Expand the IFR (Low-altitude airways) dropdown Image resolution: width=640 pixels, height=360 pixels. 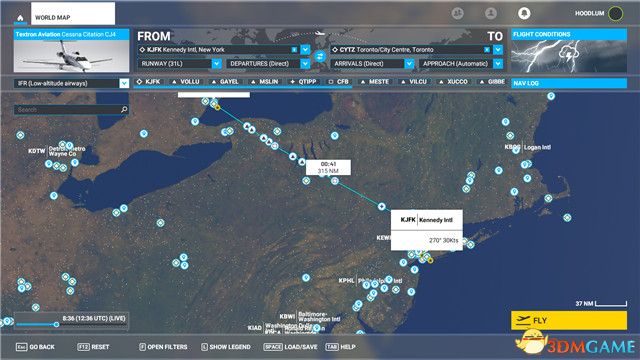[124, 83]
